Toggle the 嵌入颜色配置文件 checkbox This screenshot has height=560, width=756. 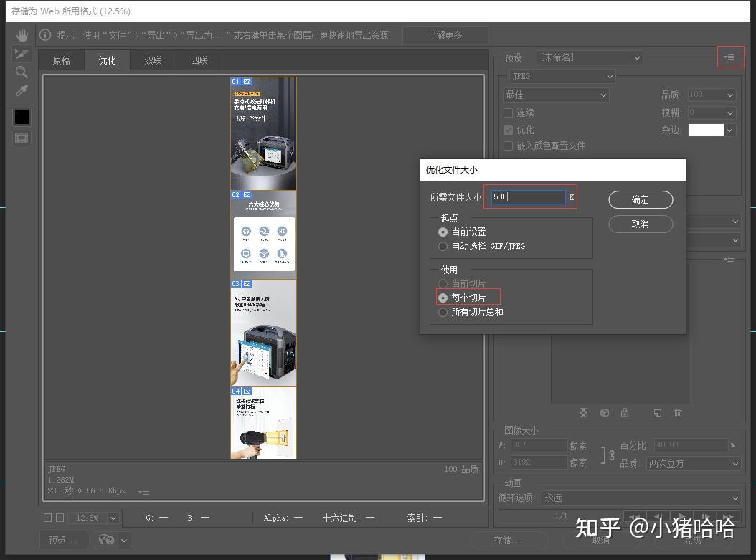point(508,146)
